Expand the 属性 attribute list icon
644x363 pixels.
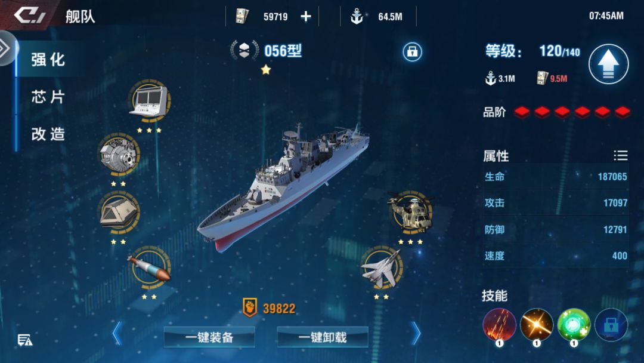(x=621, y=155)
